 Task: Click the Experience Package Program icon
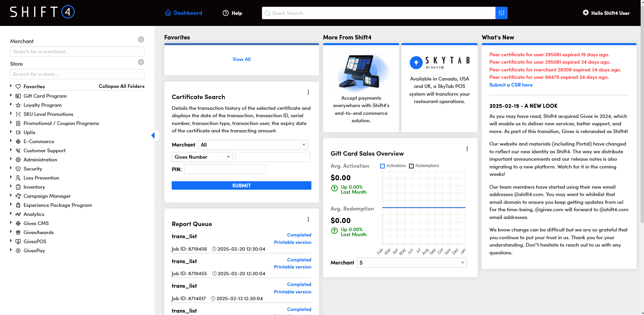click(18, 205)
